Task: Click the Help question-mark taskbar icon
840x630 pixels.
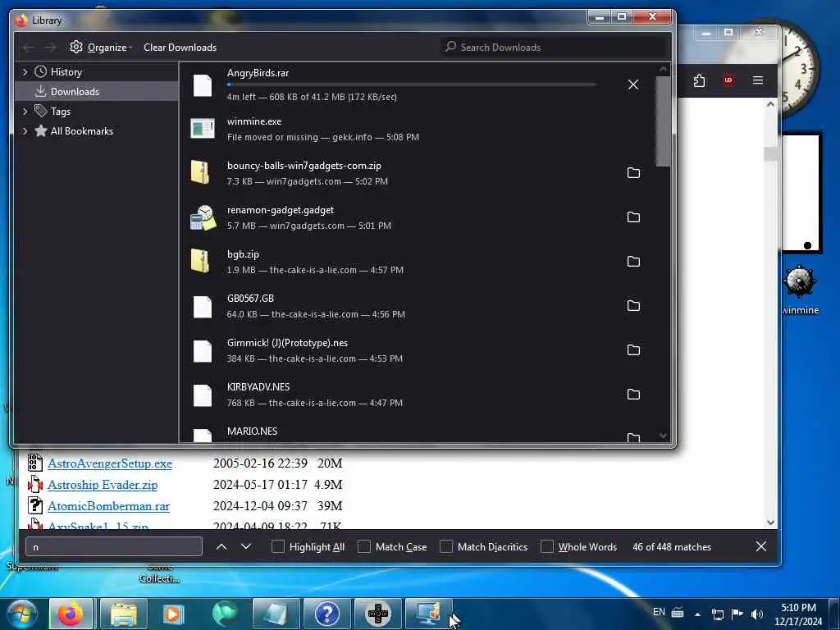Action: pos(326,614)
